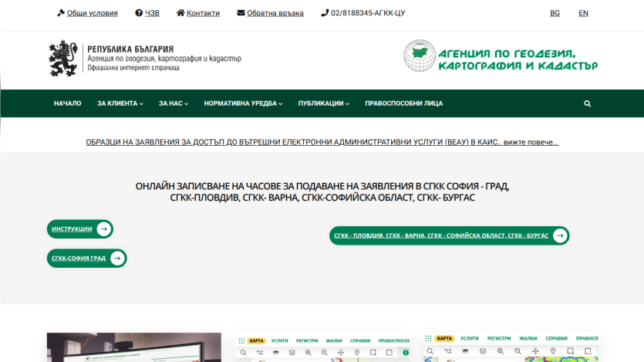The width and height of the screenshot is (644, 362).
Task: Expand the ЗА НАС dropdown menu
Action: point(174,103)
